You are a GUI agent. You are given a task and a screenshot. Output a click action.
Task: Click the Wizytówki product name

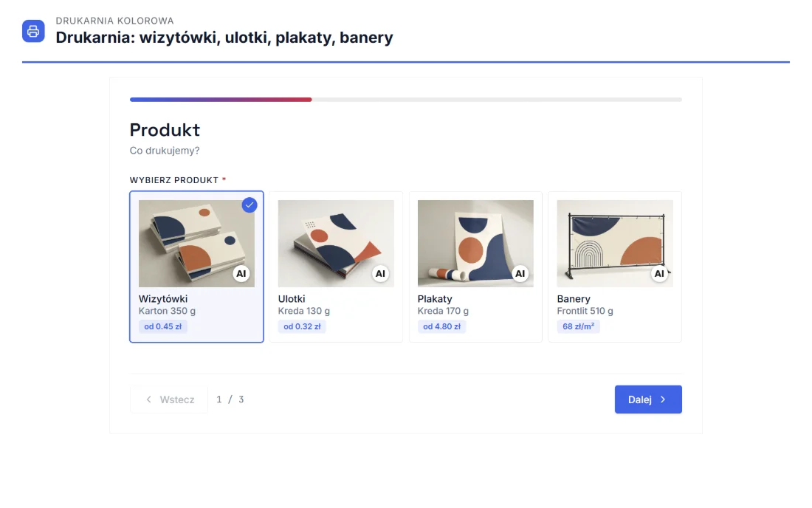pyautogui.click(x=163, y=299)
